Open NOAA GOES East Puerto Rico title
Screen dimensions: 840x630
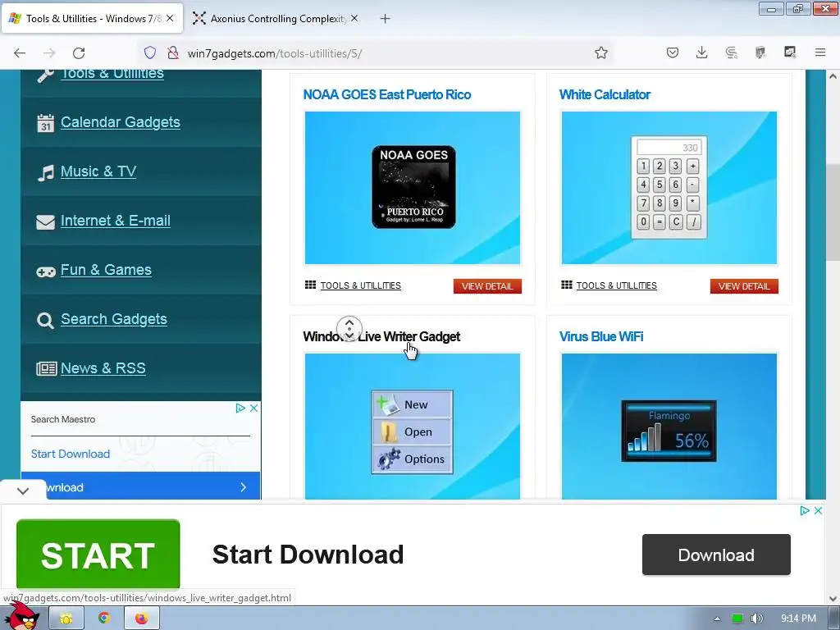tap(387, 95)
